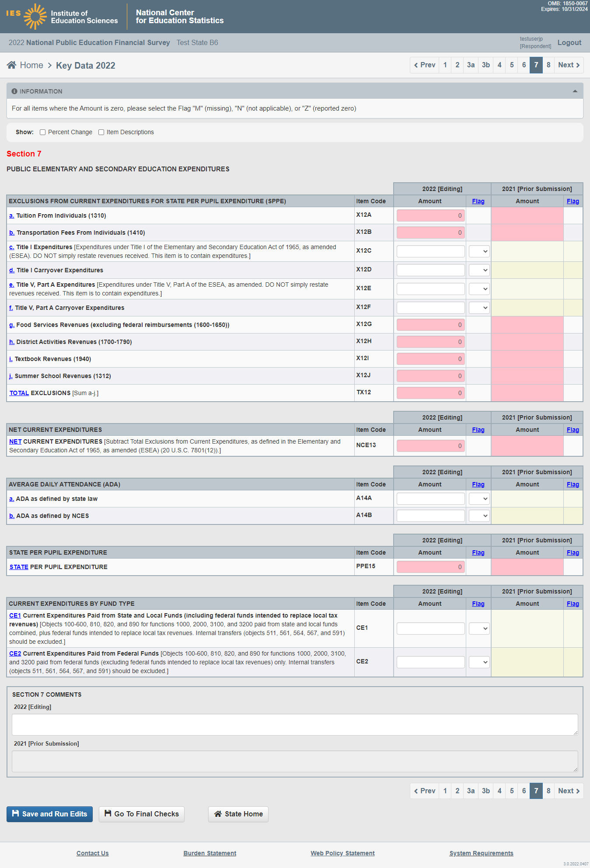
Task: Click the STATE per pupil expenditure link
Action: [19, 567]
